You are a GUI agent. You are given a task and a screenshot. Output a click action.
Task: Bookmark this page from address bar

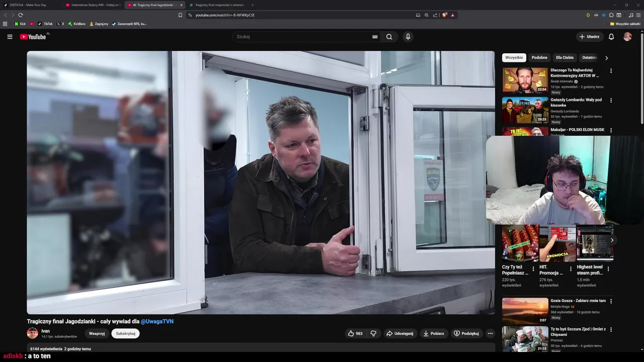point(180,15)
